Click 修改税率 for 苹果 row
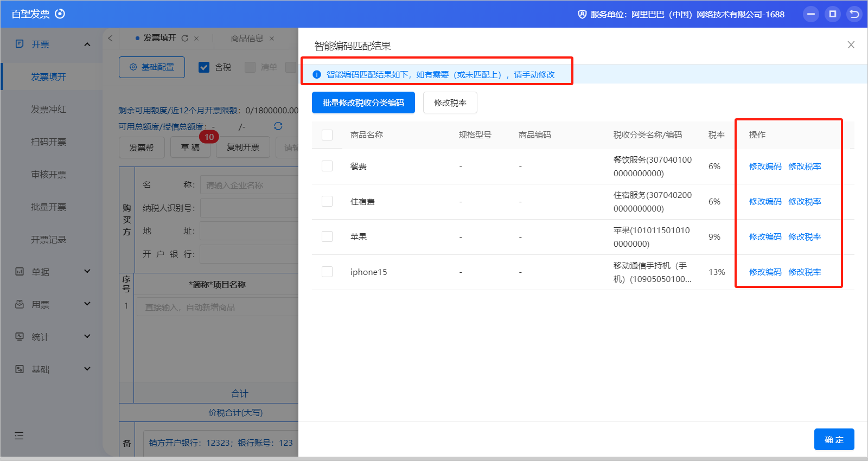Image resolution: width=868 pixels, height=461 pixels. [x=805, y=236]
